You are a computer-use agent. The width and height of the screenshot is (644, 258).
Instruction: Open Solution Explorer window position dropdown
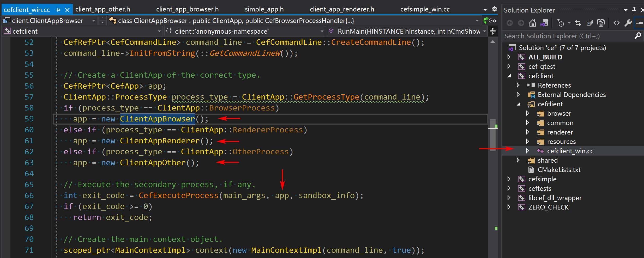[625, 10]
